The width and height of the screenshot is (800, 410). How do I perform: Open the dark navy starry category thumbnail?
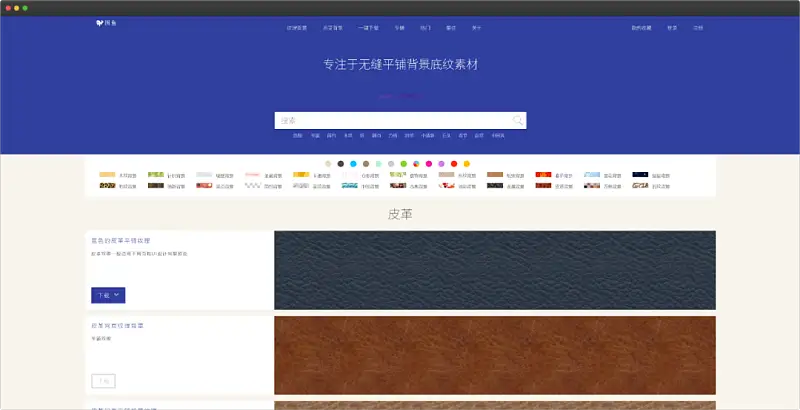pyautogui.click(x=640, y=174)
